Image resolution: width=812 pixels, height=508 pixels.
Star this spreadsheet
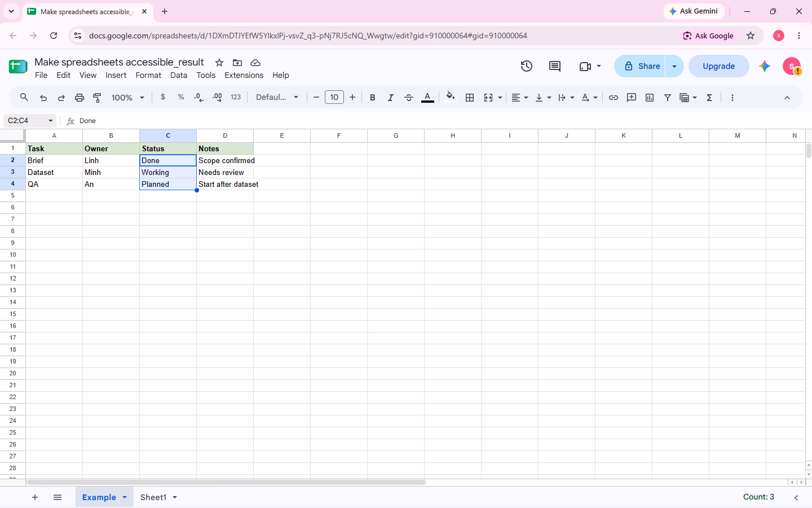(x=219, y=63)
